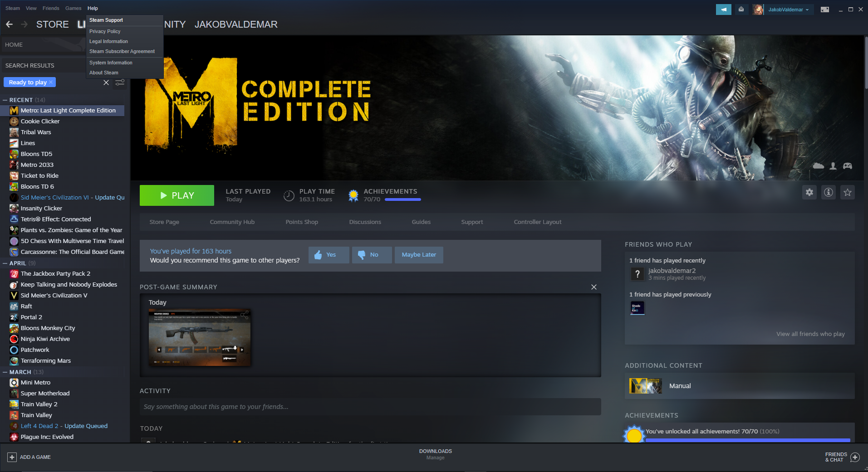Switch to Big Picture mode icon
Viewport: 868px width, 472px height.
825,10
